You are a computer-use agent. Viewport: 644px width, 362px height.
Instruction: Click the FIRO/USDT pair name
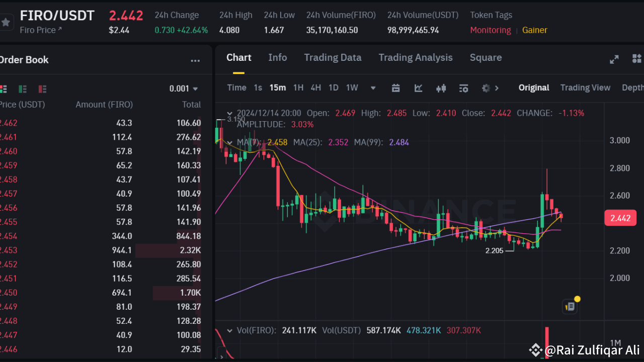(57, 16)
